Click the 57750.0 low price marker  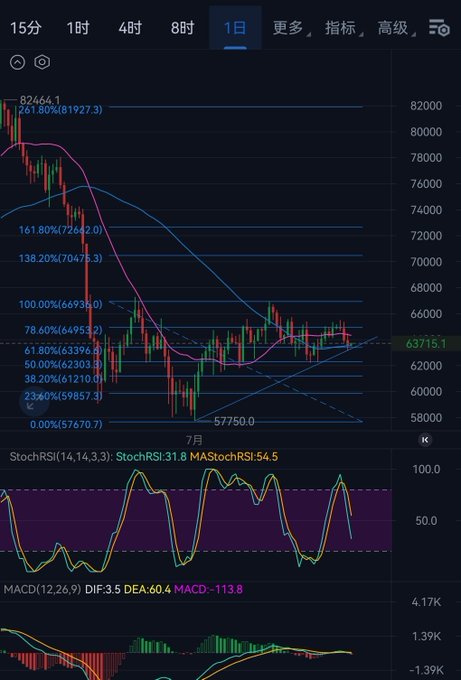[x=234, y=422]
